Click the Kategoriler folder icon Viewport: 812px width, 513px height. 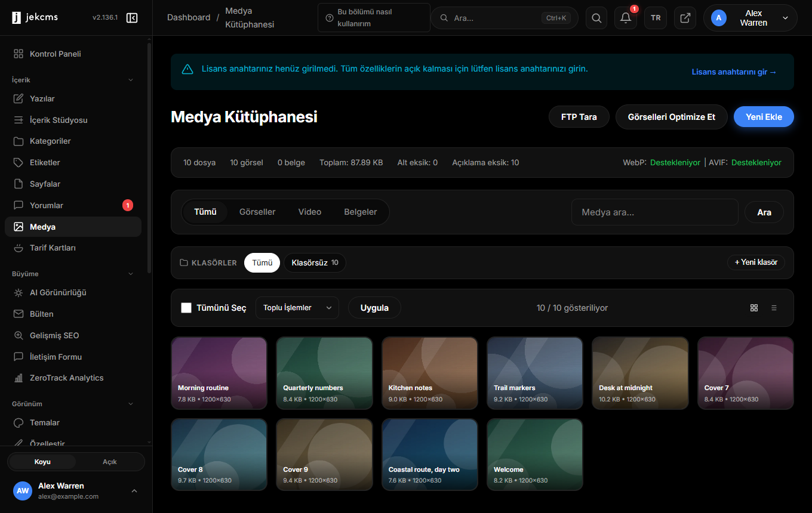(x=19, y=141)
